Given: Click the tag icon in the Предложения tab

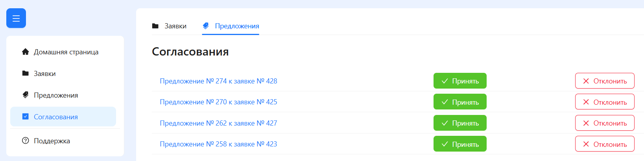Looking at the screenshot, I should (206, 26).
